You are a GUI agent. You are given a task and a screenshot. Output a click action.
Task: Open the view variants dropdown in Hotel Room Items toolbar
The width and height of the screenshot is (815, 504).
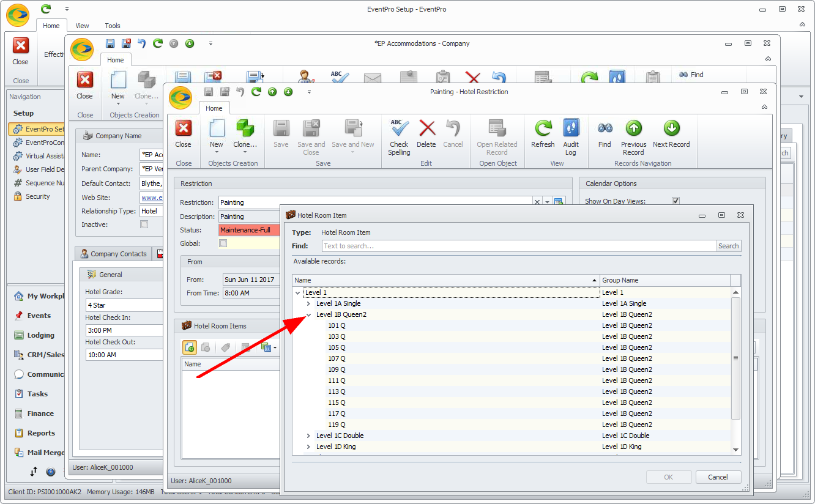click(268, 347)
